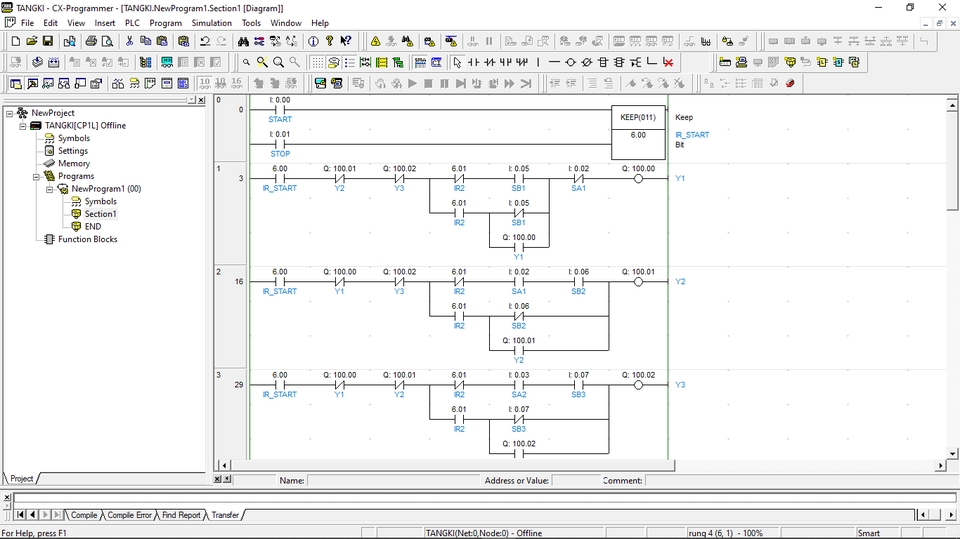
Task: Toggle the grid display toolbar button
Action: tap(317, 62)
